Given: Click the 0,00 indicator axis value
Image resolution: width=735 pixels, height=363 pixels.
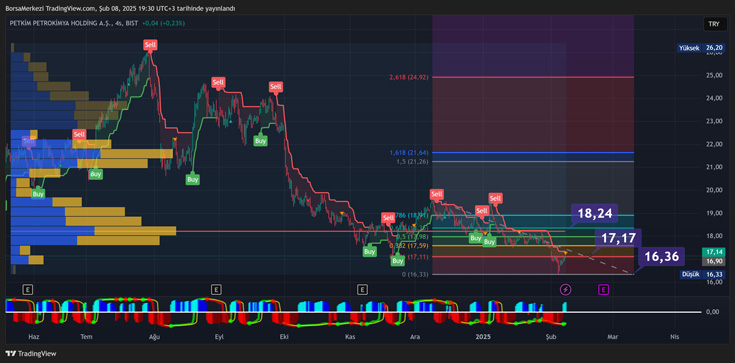Looking at the screenshot, I should (712, 311).
